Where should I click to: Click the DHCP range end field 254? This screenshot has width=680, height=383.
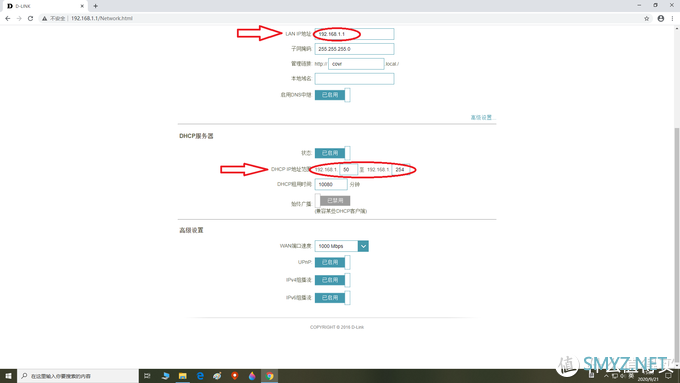coord(400,170)
